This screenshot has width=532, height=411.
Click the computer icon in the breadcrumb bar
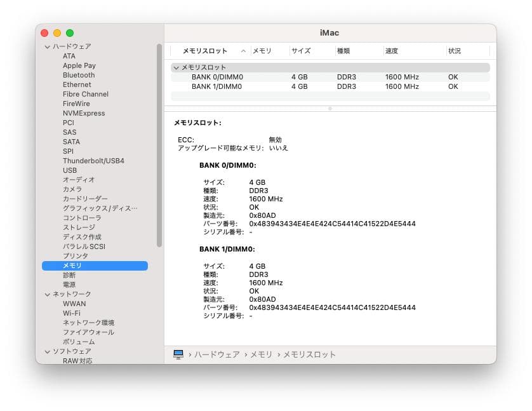point(180,354)
